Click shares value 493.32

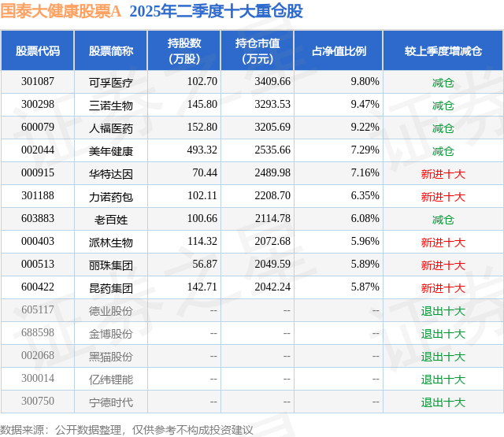(x=202, y=150)
